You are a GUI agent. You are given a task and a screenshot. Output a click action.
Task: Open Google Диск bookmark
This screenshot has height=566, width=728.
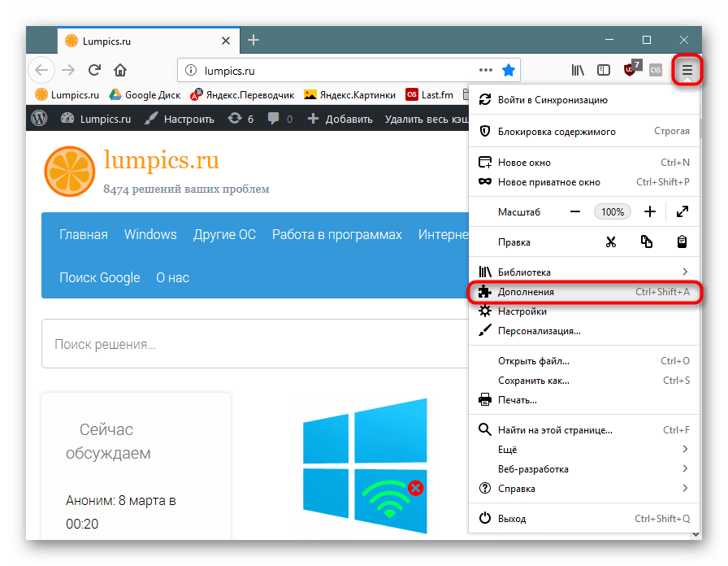click(x=145, y=95)
